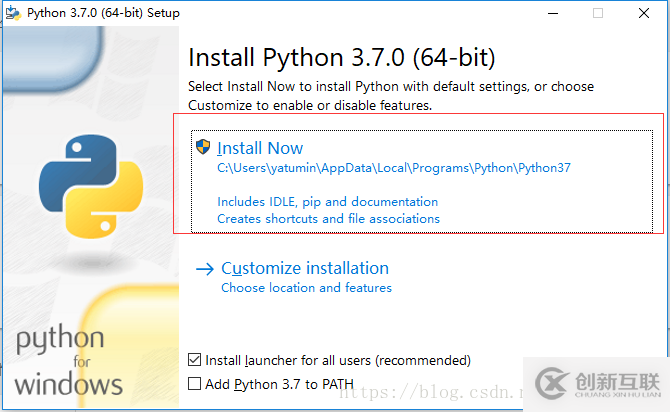Enable the Add Python 3.7 to PATH checkbox
The height and width of the screenshot is (412, 670).
(194, 383)
